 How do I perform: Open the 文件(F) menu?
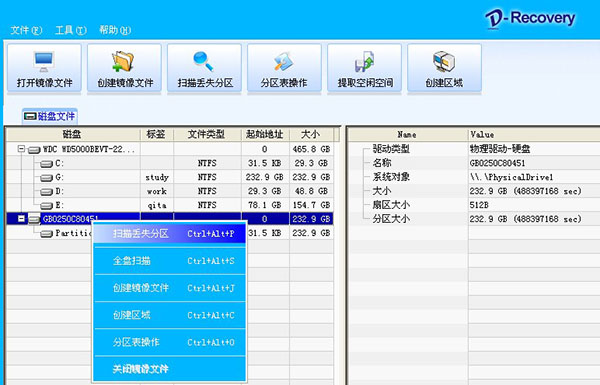(26, 30)
